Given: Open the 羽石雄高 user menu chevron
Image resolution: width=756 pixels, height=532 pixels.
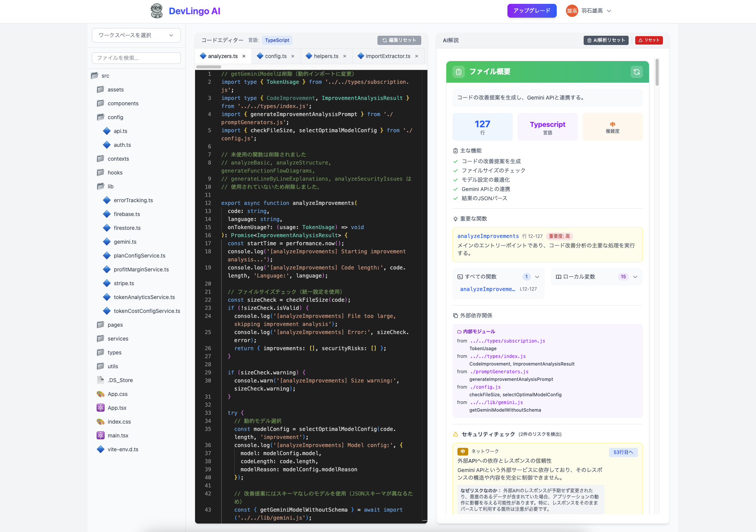Looking at the screenshot, I should point(609,11).
